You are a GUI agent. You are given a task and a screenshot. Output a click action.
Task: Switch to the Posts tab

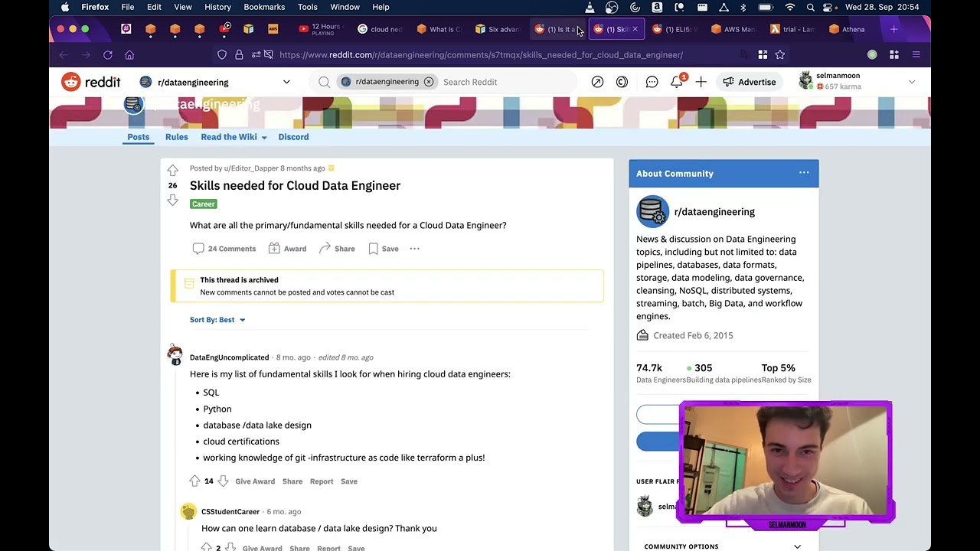(139, 137)
